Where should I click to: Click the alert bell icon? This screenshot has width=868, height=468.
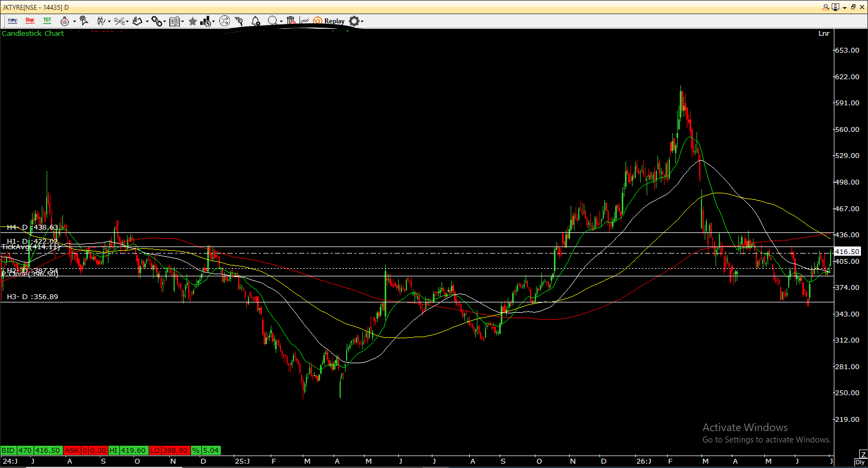256,21
